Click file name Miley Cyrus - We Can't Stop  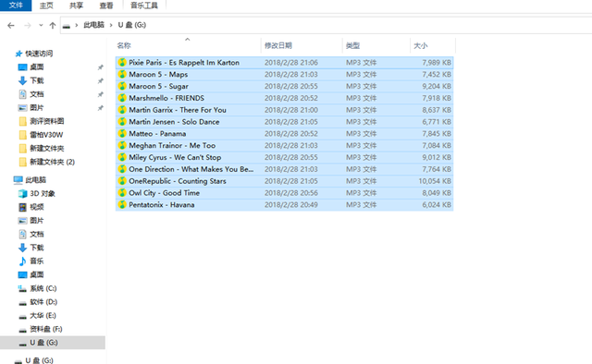(175, 157)
